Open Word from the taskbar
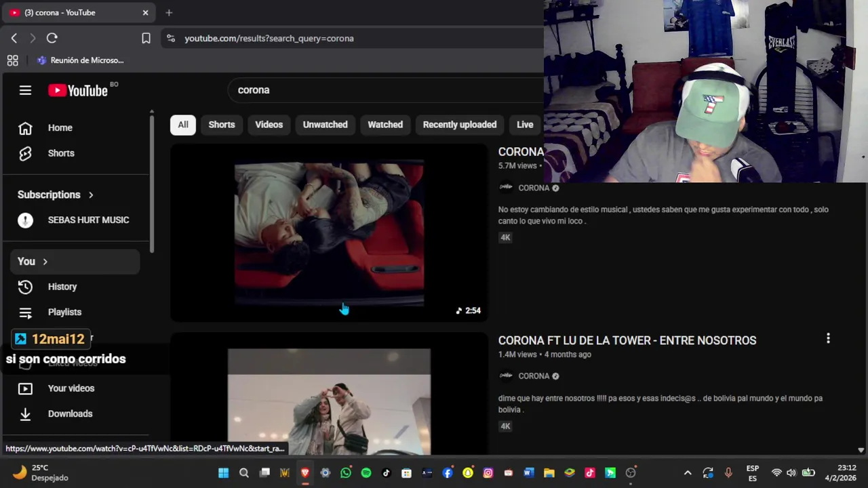868x488 pixels. [529, 473]
